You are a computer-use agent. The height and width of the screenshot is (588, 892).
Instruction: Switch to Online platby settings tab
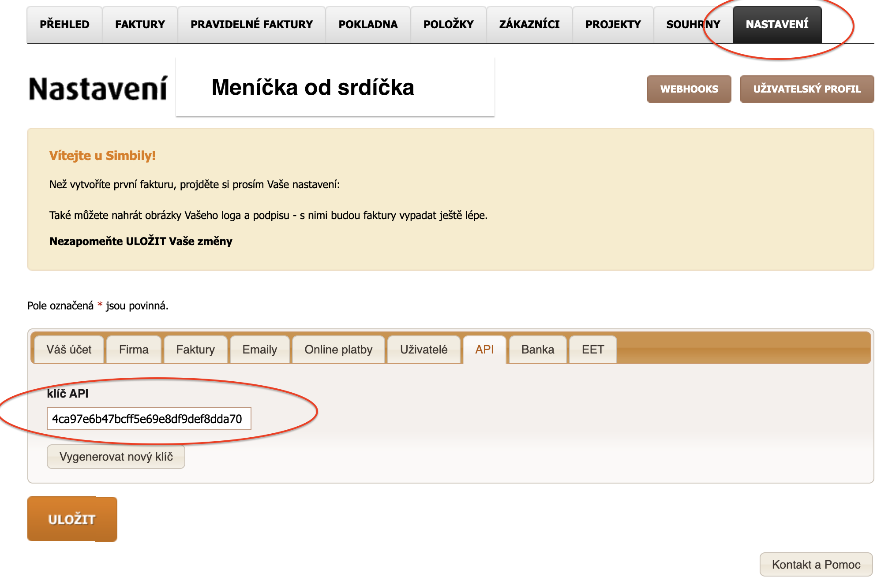click(x=338, y=350)
